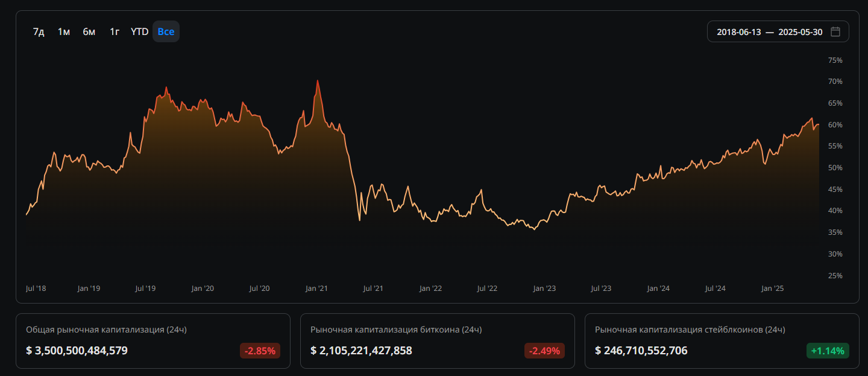Click the -2.49% bitcoin cap badge
Screen dimensions: 868x376
(x=544, y=351)
